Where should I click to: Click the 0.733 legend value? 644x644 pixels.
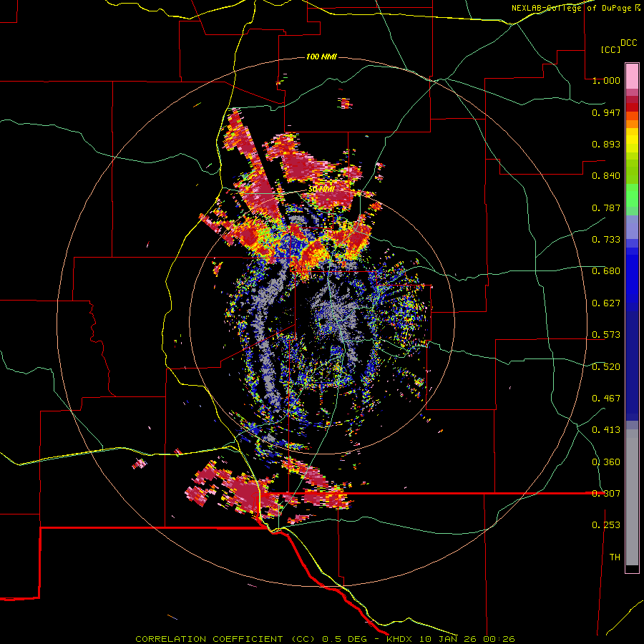[606, 240]
